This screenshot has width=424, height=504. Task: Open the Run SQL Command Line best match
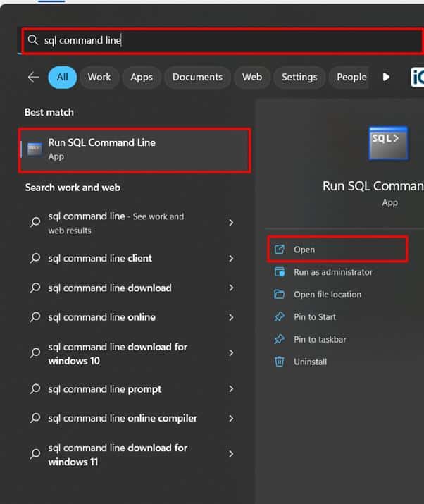(135, 150)
